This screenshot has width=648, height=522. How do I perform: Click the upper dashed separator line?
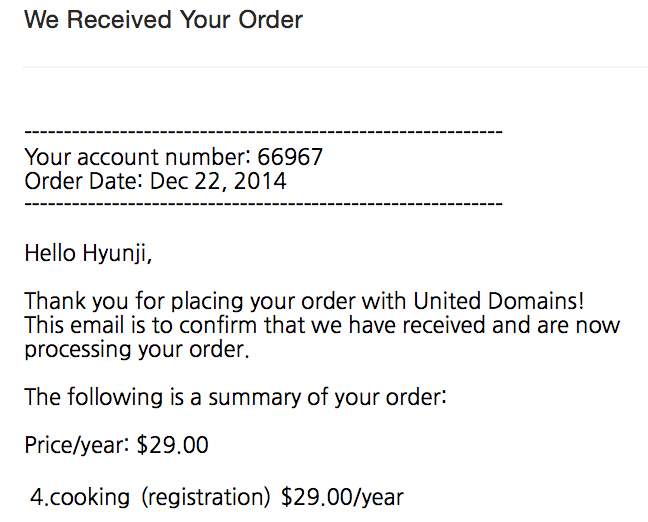[x=264, y=132]
